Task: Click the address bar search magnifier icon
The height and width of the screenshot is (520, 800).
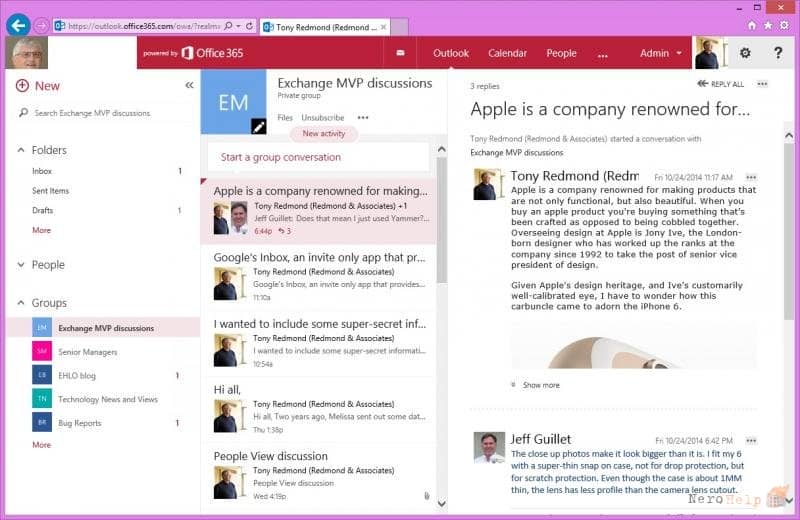Action: coord(229,26)
